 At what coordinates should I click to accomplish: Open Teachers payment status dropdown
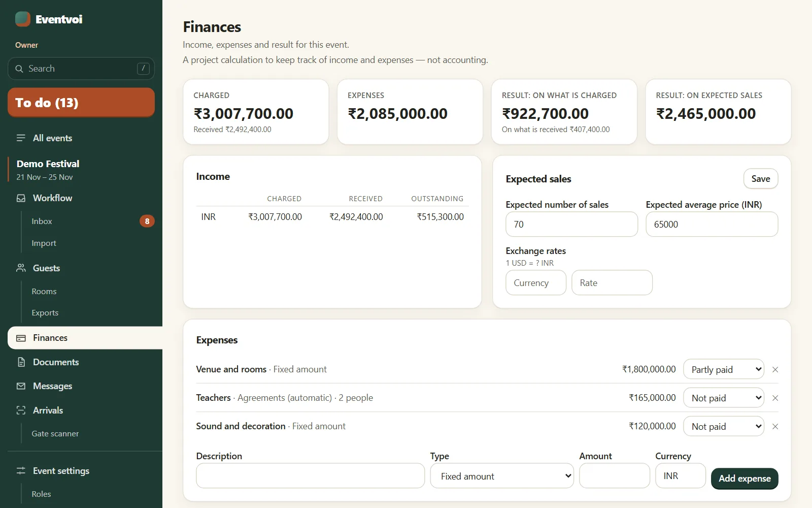coord(724,398)
